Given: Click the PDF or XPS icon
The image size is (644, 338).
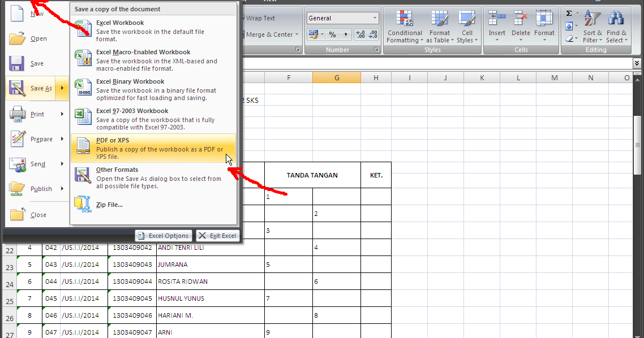Looking at the screenshot, I should (83, 146).
